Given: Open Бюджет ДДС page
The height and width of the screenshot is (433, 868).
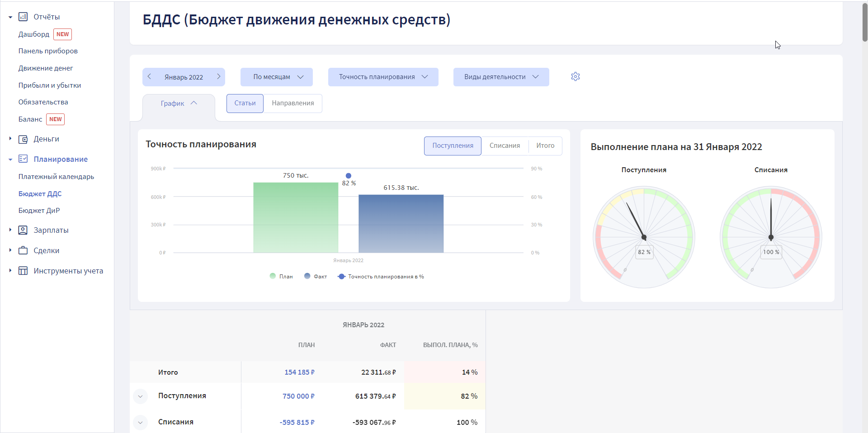Looking at the screenshot, I should point(40,194).
